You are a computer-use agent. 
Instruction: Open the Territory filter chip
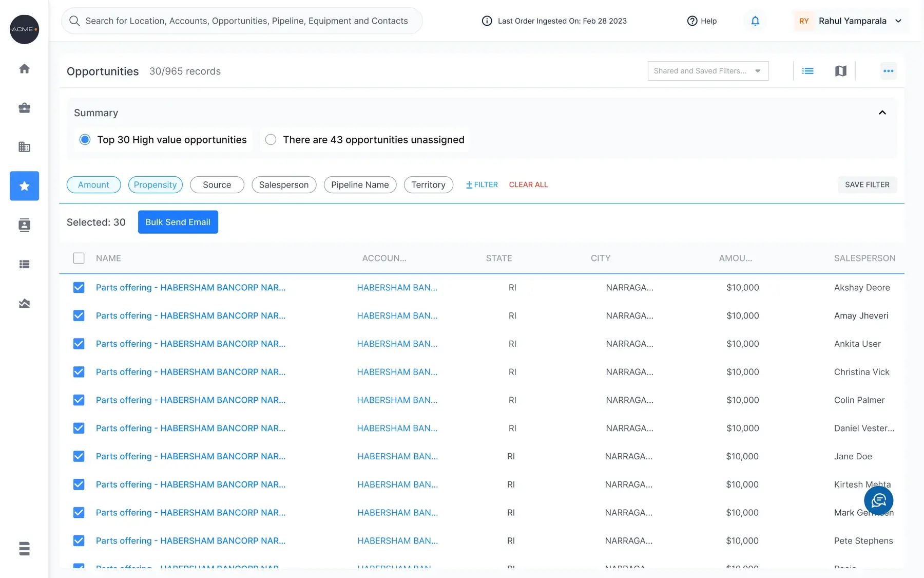[428, 185]
